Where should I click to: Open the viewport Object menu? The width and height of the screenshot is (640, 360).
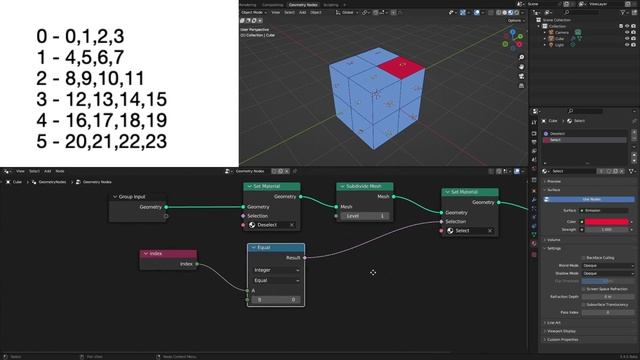(x=316, y=13)
